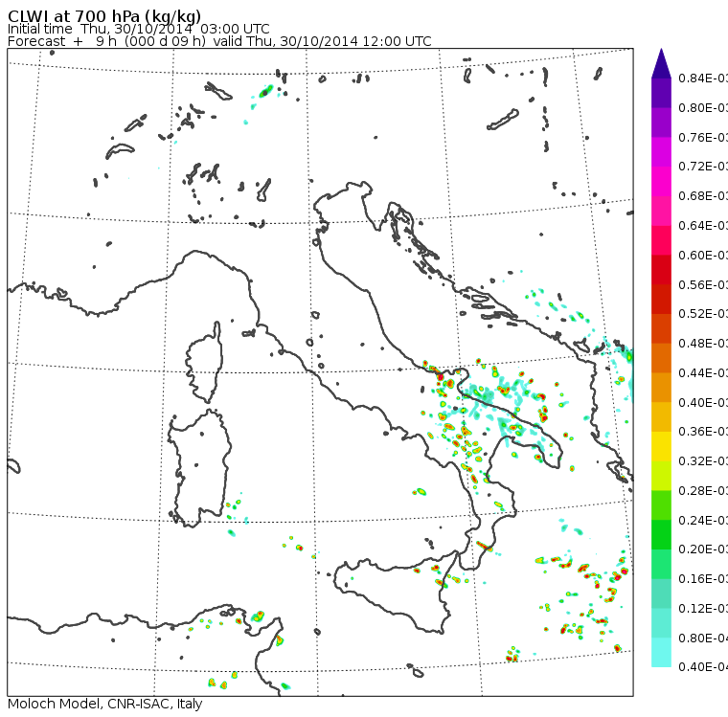The height and width of the screenshot is (717, 728).
Task: Click the "0.76E-0" colorbar label
Action: [x=703, y=137]
